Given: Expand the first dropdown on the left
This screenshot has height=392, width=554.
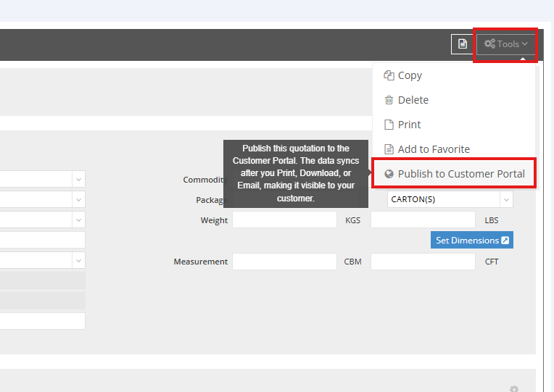Looking at the screenshot, I should pyautogui.click(x=78, y=179).
